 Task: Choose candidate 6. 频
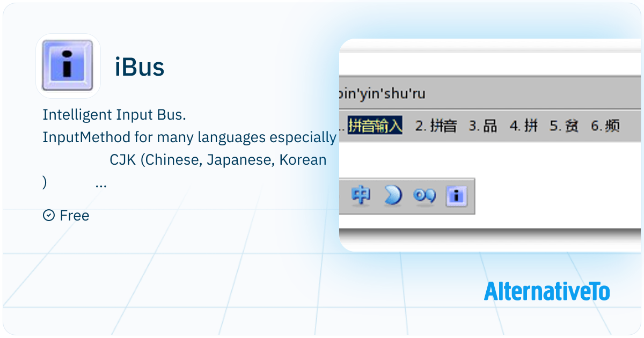coord(605,126)
